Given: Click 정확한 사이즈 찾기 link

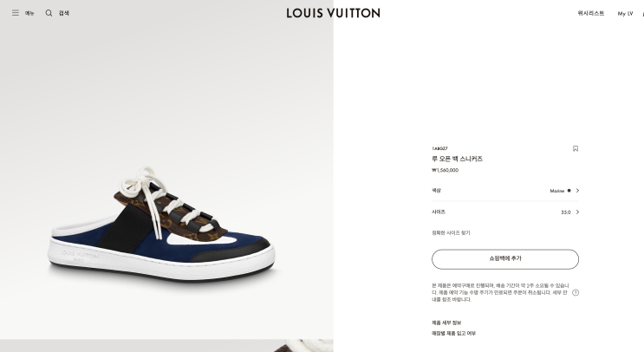Looking at the screenshot, I should [x=451, y=232].
